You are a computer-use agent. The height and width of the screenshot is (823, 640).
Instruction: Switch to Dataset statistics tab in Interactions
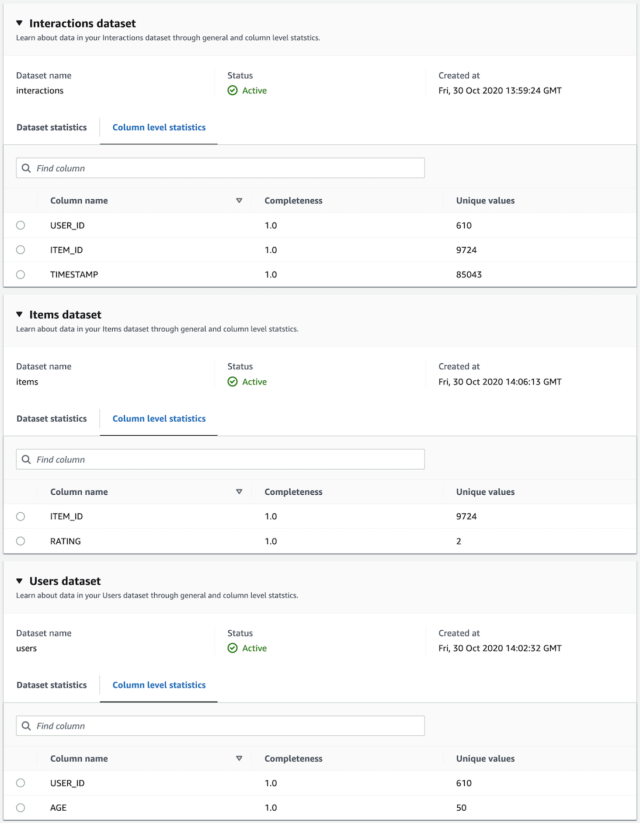(51, 128)
